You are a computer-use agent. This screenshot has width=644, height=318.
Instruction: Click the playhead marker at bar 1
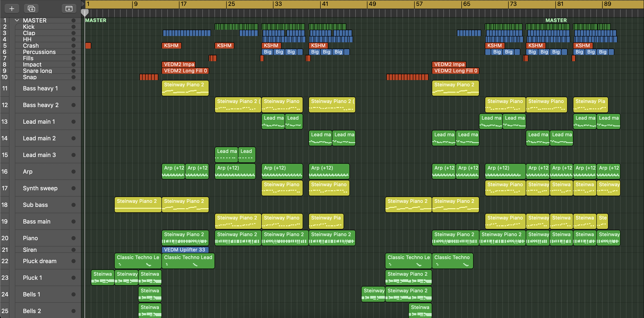(85, 12)
